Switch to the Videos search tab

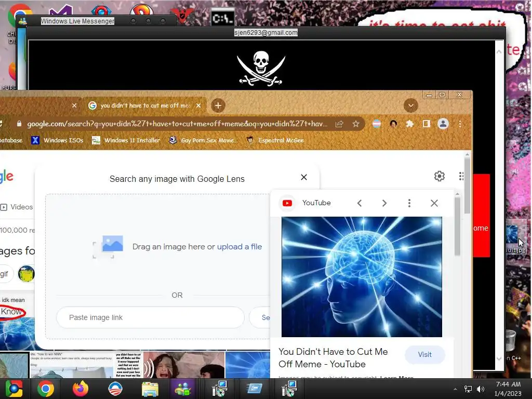(x=17, y=207)
